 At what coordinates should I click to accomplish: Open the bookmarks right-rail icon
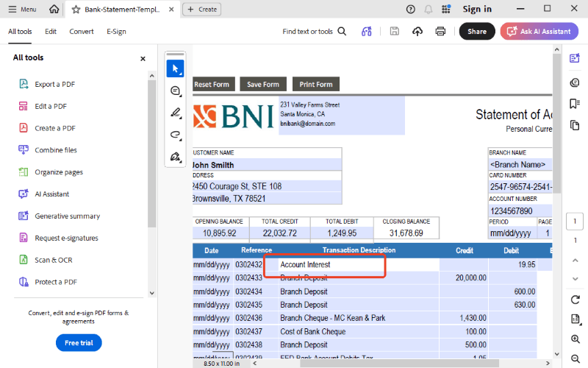click(x=575, y=104)
